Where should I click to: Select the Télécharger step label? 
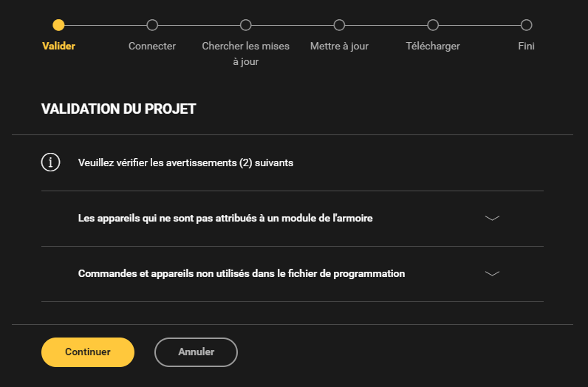(433, 47)
